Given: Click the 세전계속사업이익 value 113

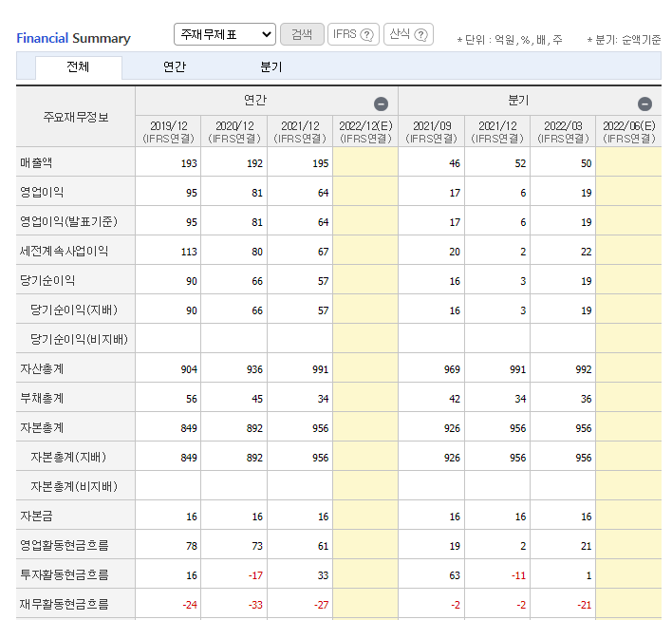Looking at the screenshot, I should [189, 252].
